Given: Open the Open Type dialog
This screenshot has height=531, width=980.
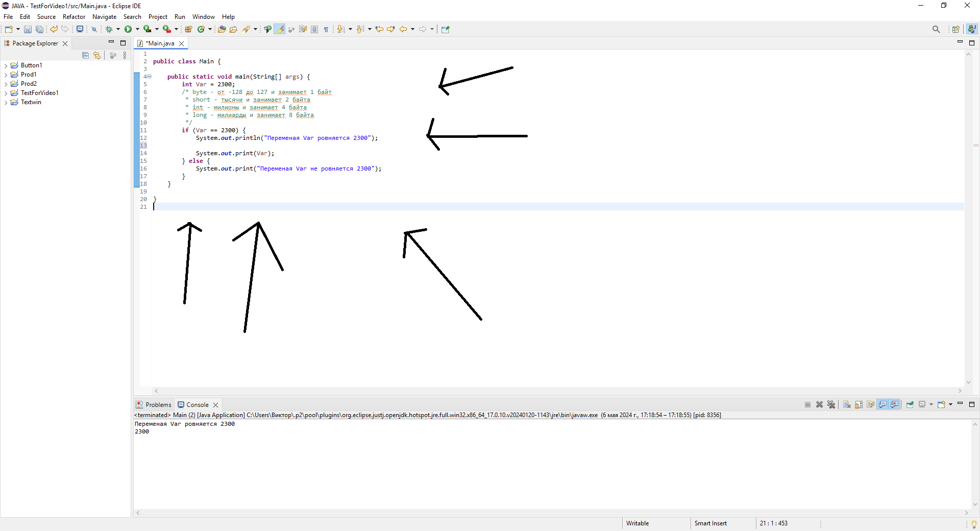Looking at the screenshot, I should [x=222, y=29].
